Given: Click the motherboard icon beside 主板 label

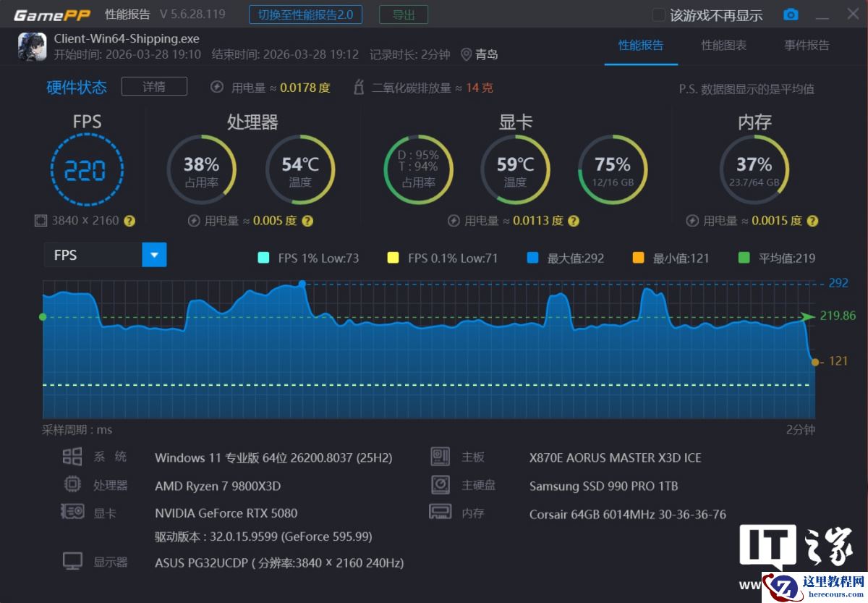Looking at the screenshot, I should pyautogui.click(x=440, y=456).
